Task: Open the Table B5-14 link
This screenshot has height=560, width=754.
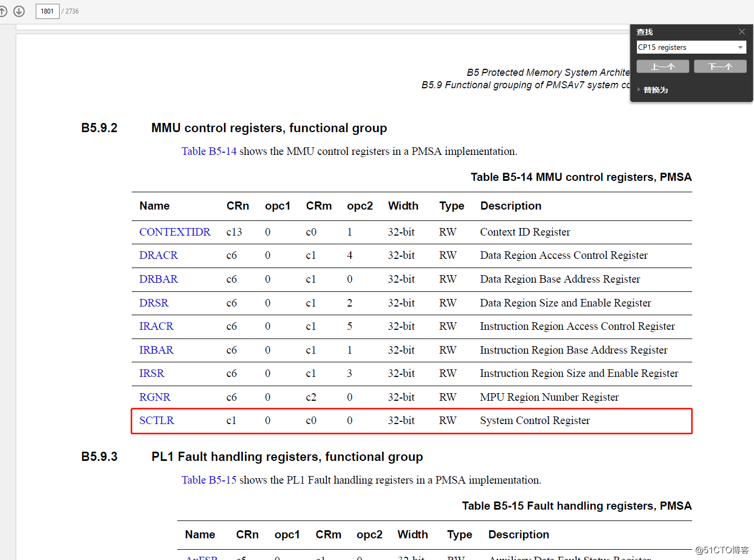Action: (209, 151)
